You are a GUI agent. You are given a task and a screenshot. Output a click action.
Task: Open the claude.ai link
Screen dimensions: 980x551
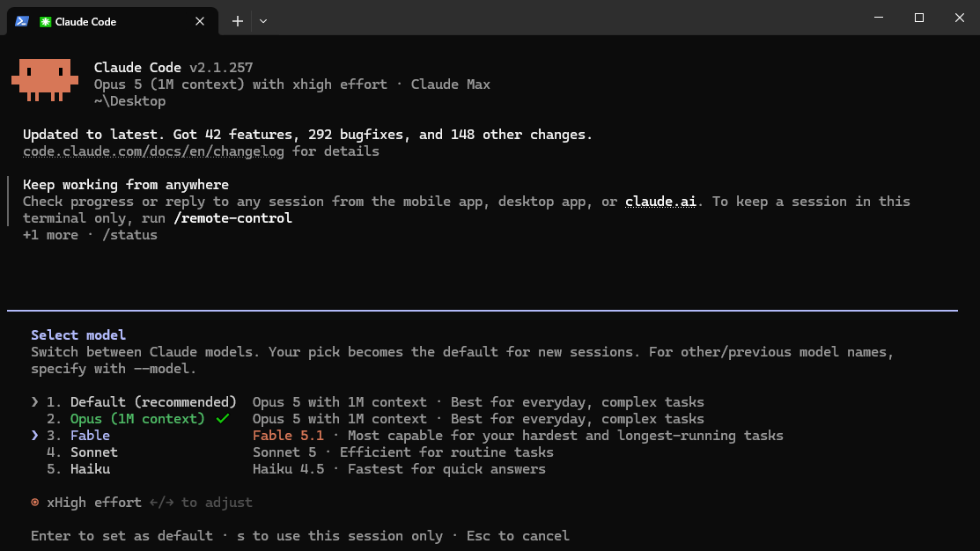click(x=660, y=202)
